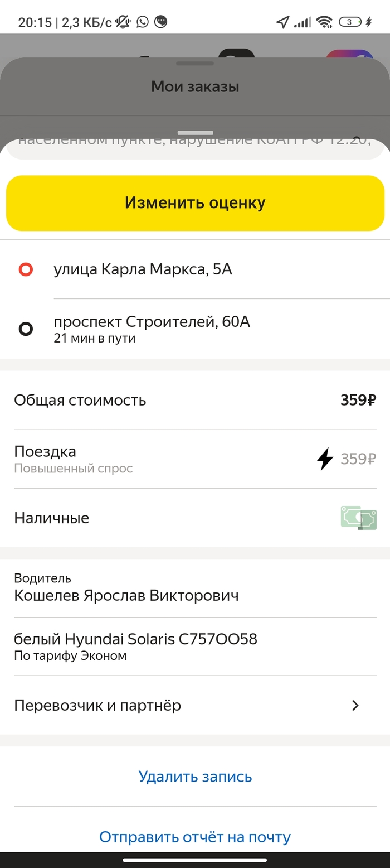The width and height of the screenshot is (390, 868).
Task: Tap the WhatsApp status bar icon
Action: point(143,22)
